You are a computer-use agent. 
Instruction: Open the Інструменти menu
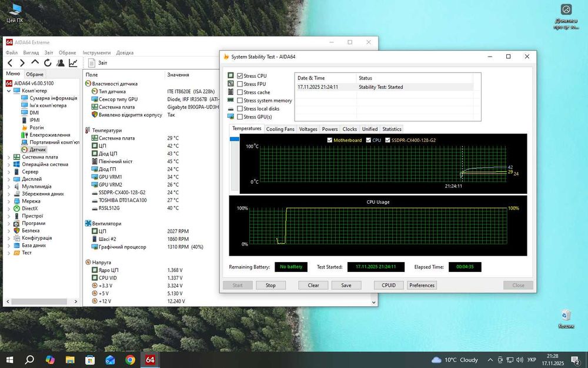point(97,52)
